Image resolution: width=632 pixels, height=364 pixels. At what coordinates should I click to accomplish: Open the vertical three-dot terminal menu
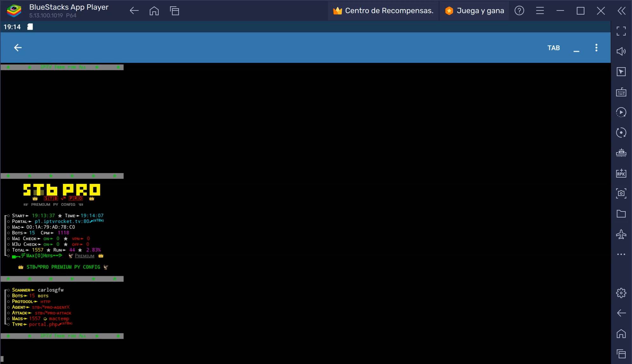tap(596, 48)
